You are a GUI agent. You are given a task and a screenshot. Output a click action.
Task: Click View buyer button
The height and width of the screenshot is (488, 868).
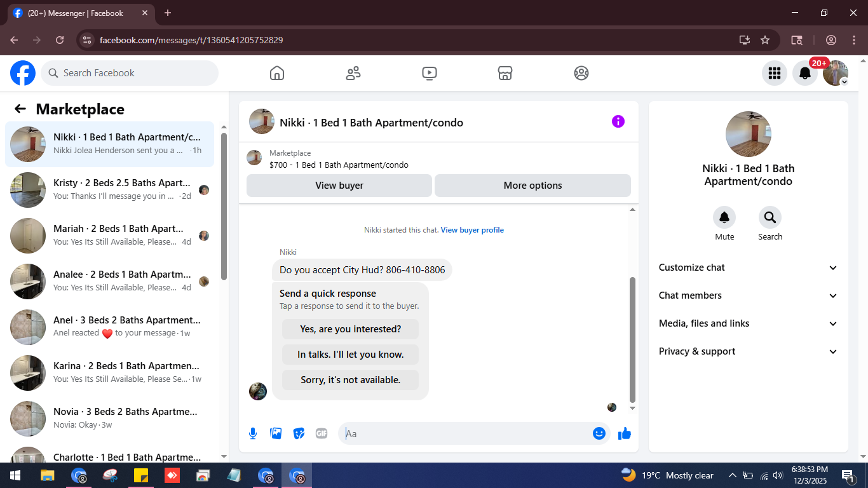pos(339,186)
